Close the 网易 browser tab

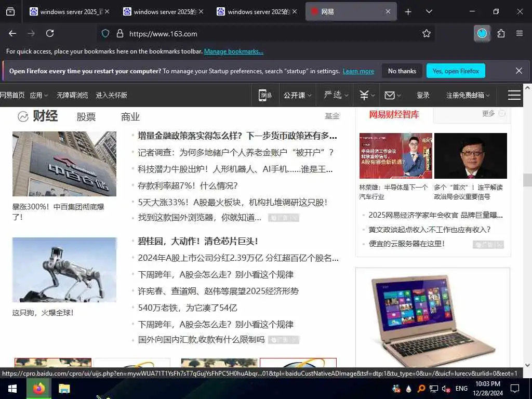point(388,11)
